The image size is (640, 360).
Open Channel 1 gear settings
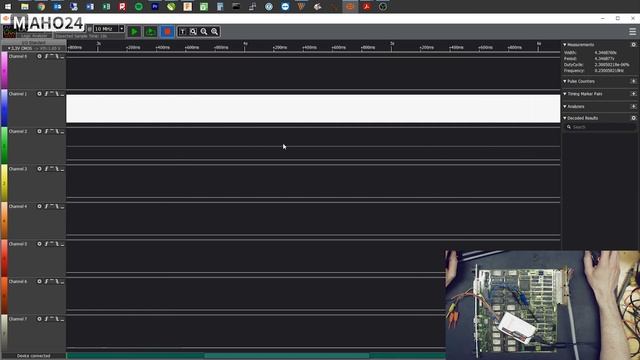[x=39, y=94]
